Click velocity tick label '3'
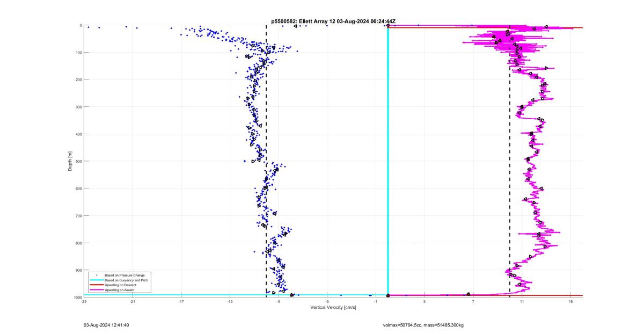This screenshot has width=644, height=334. click(425, 301)
